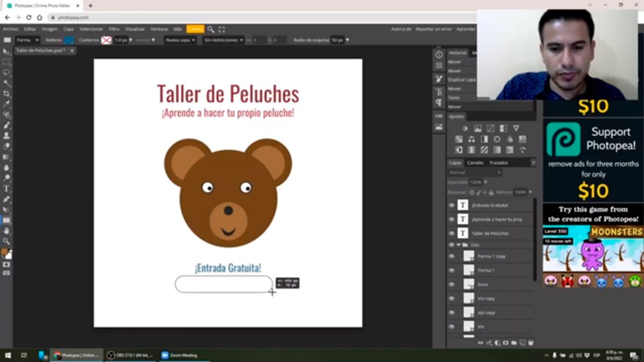This screenshot has height=362, width=644.
Task: Open the Normal blend mode dropdown
Action: (x=475, y=172)
